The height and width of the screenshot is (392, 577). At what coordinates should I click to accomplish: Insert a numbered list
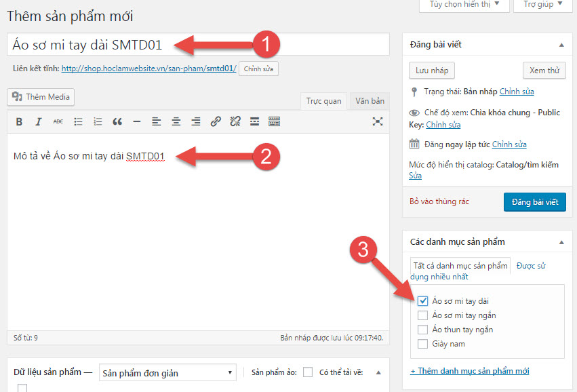[x=98, y=121]
